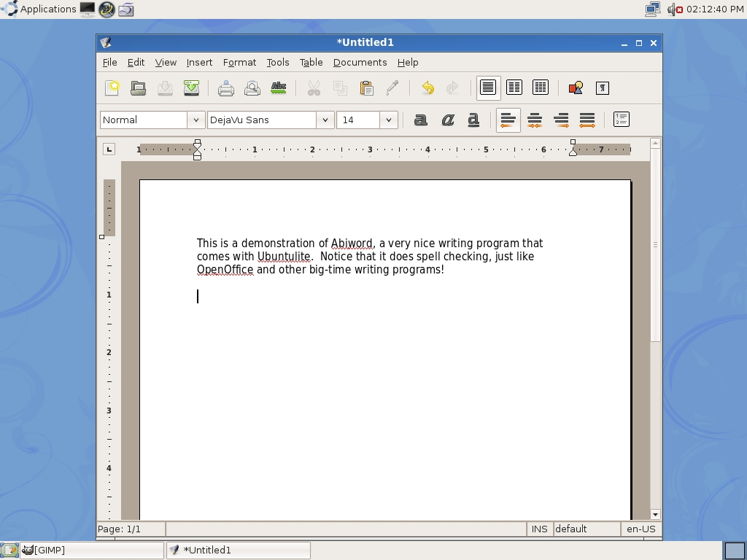This screenshot has height=560, width=747.
Task: Open the Insert menu
Action: click(x=199, y=63)
